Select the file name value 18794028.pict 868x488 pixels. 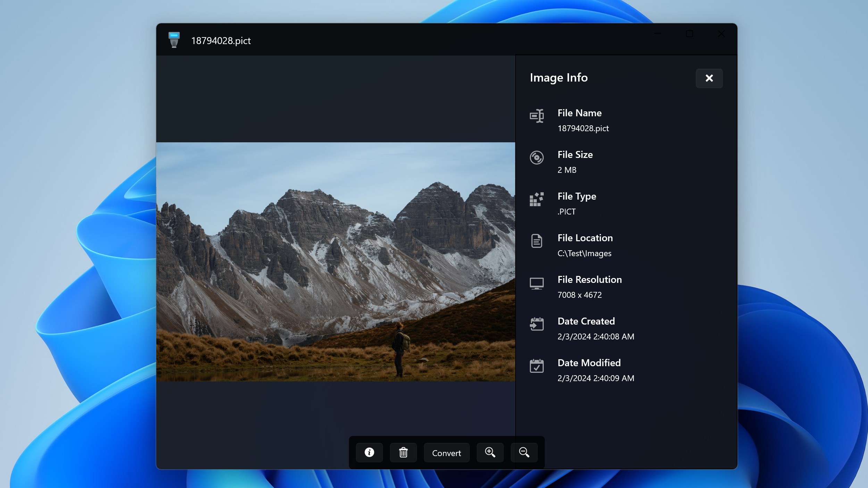click(x=583, y=128)
